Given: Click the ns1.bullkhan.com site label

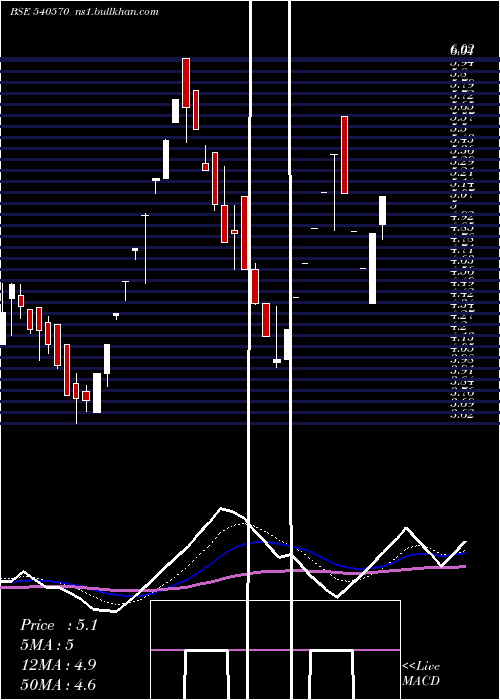Looking at the screenshot, I should tap(116, 12).
